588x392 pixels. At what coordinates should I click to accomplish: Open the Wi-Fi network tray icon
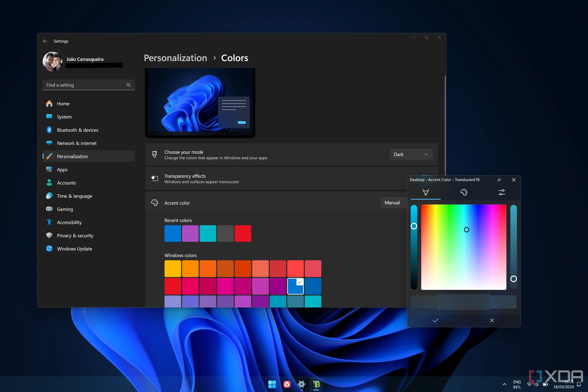pos(529,384)
